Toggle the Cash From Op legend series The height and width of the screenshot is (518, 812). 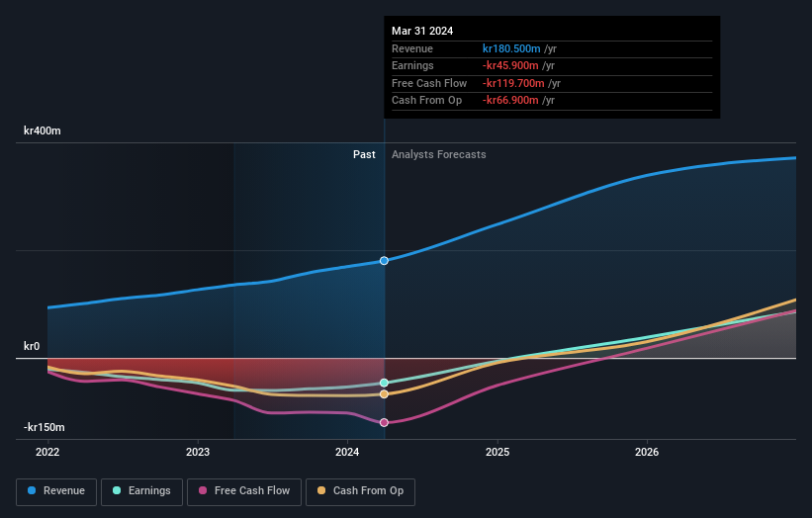360,491
